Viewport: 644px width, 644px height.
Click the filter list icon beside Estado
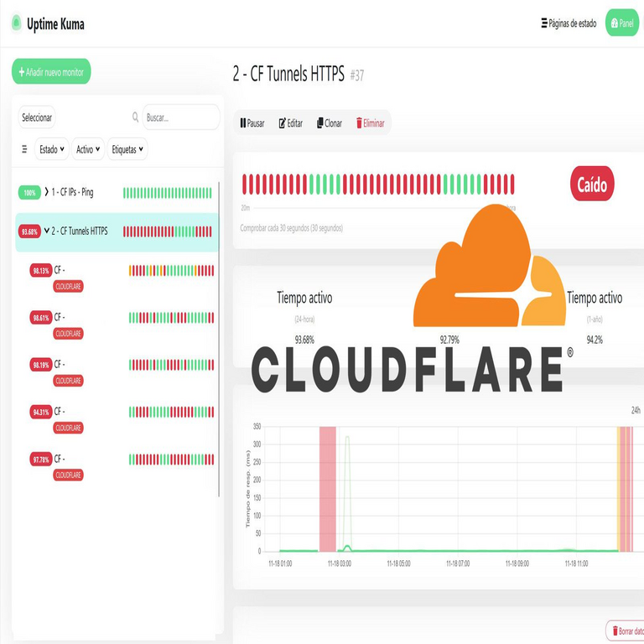[x=24, y=148]
